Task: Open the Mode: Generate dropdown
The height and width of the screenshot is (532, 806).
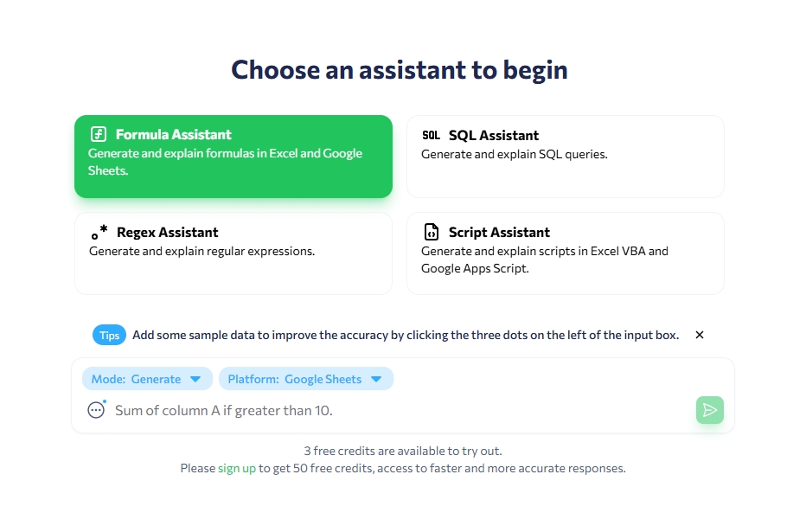Action: pyautogui.click(x=147, y=379)
